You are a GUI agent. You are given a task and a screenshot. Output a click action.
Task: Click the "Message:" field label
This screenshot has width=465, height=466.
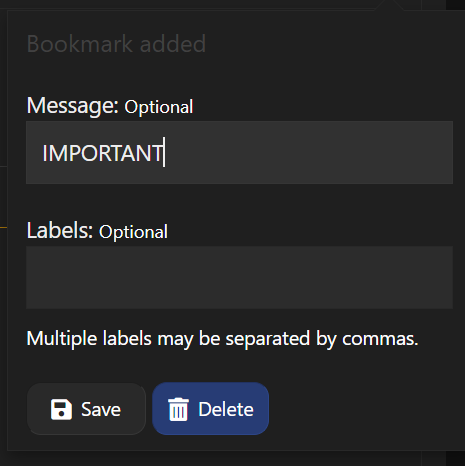(73, 106)
